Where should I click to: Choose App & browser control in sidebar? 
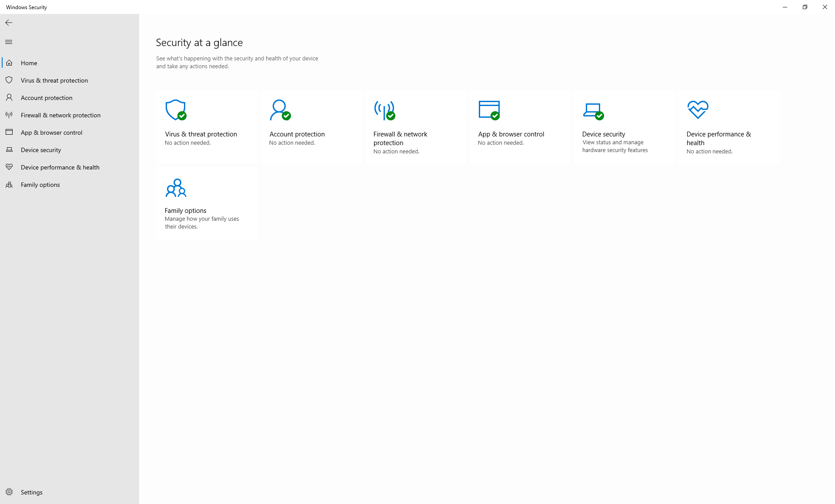pos(51,133)
